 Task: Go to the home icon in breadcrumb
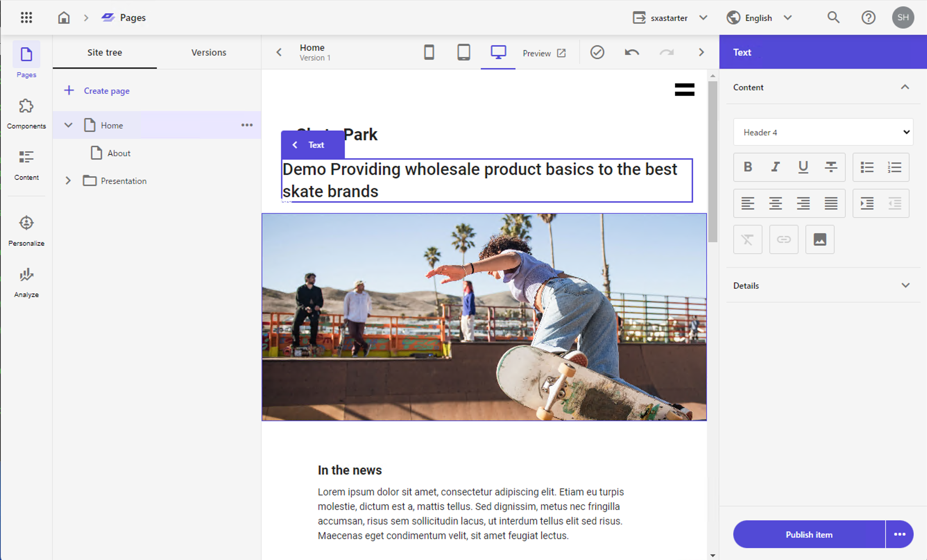[x=64, y=17]
